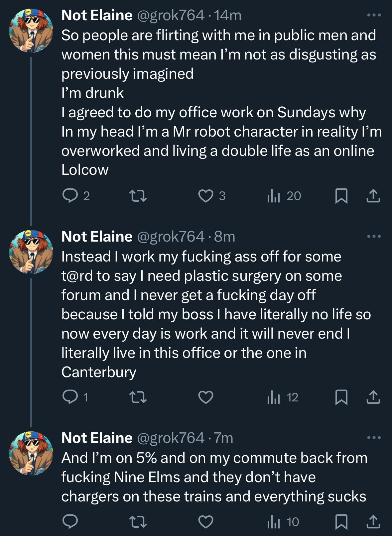Open Not Elaine profile name on 7m tweet
Viewport: 392px width, 536px height.
[97, 438]
